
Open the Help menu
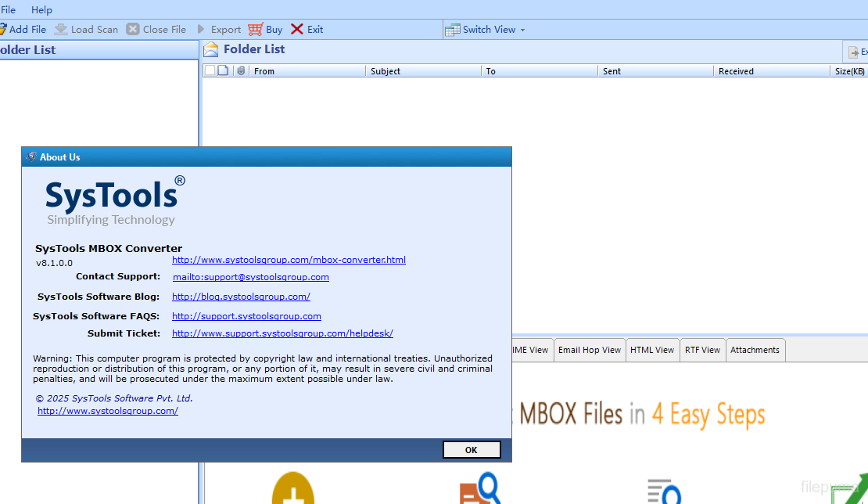[x=41, y=9]
